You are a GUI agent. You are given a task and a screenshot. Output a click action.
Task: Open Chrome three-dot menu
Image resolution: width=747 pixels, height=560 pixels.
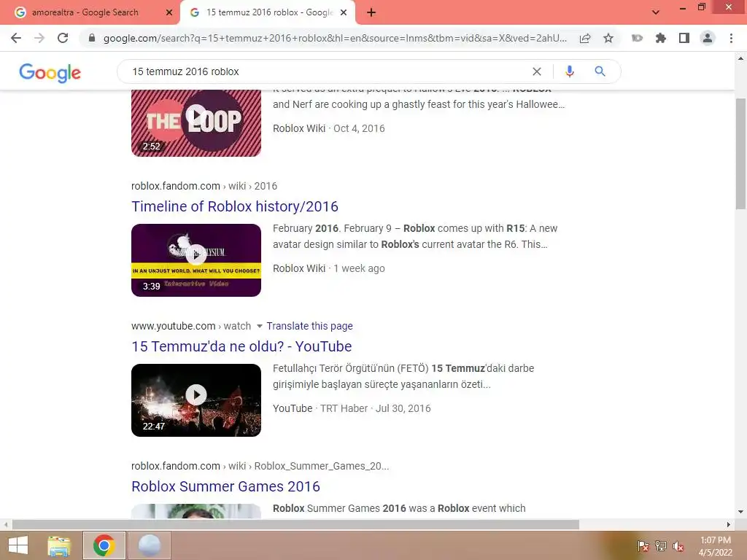pos(731,38)
